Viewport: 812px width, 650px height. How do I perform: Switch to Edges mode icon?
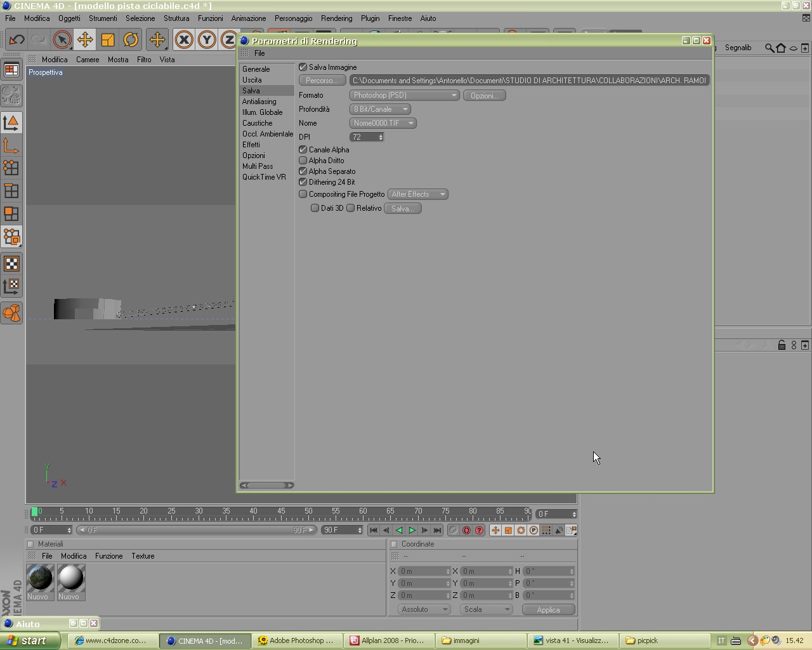pyautogui.click(x=11, y=190)
